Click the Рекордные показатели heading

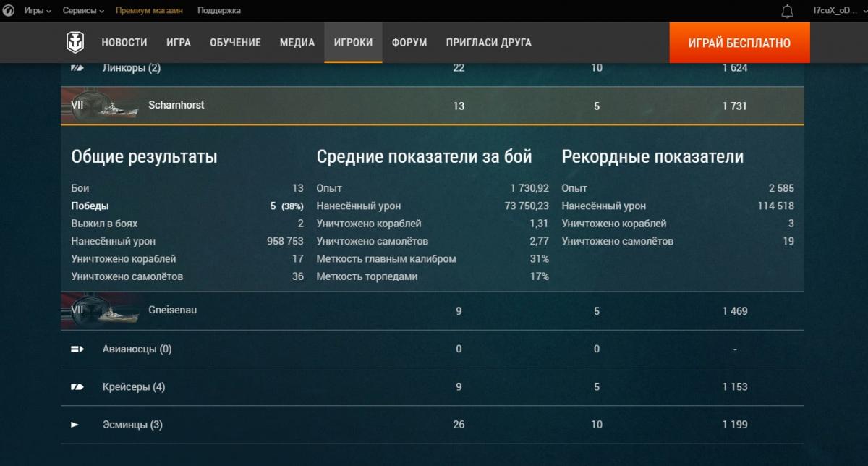[652, 156]
